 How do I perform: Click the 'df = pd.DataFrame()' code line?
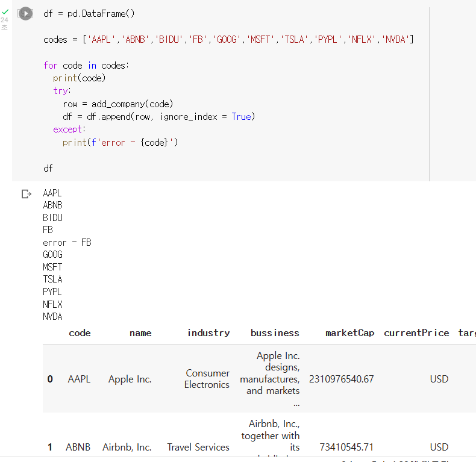(x=89, y=14)
